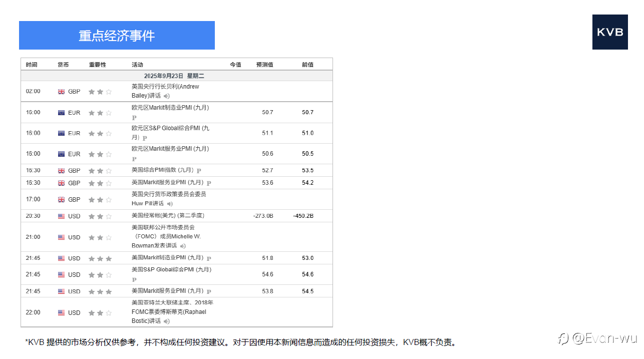This screenshot has height=359, width=644.
Task: Select the 美国经常帐(美元) 第二季度 event
Action: tap(168, 216)
